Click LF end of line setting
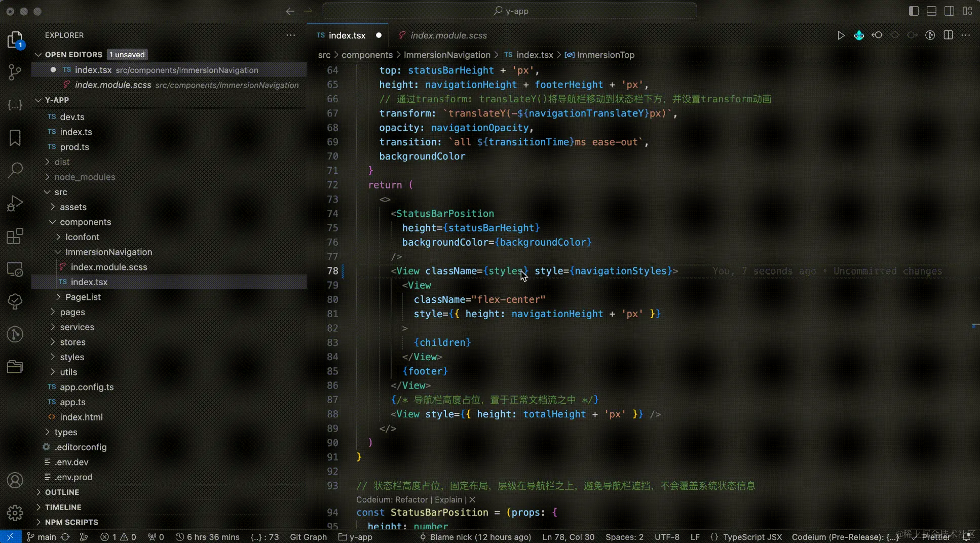 (695, 537)
